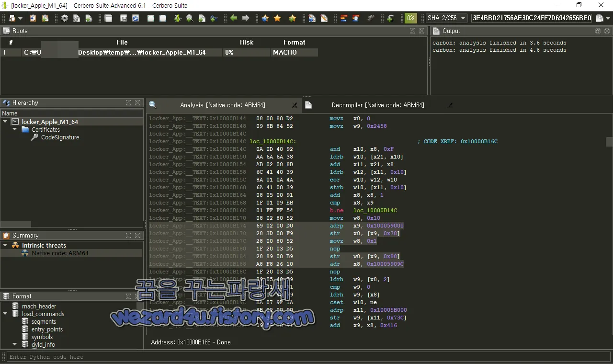The width and height of the screenshot is (613, 364).
Task: Select Native code: ARM64 under Intrinsic threats
Action: click(x=60, y=253)
